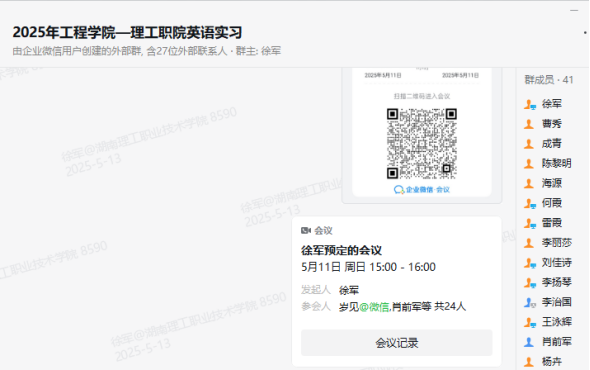The height and width of the screenshot is (370, 590).
Task: Click avatar icon next to 刘佳诗
Action: pos(530,263)
